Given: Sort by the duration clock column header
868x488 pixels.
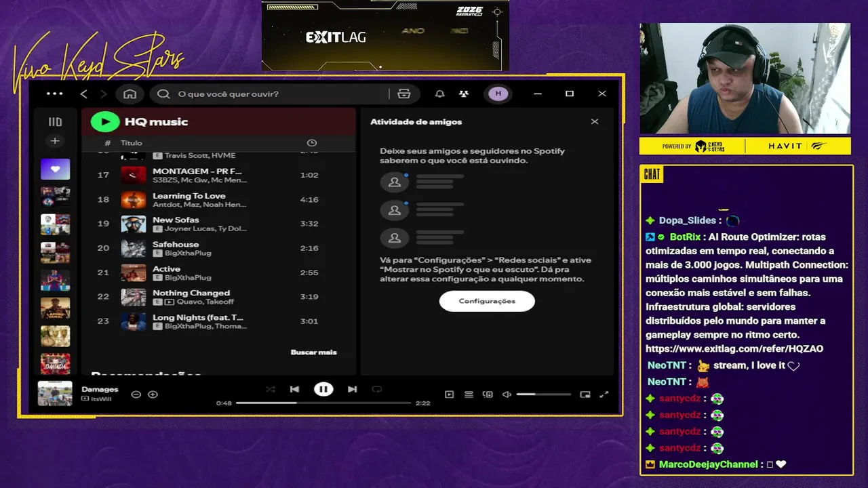Looking at the screenshot, I should pos(312,143).
